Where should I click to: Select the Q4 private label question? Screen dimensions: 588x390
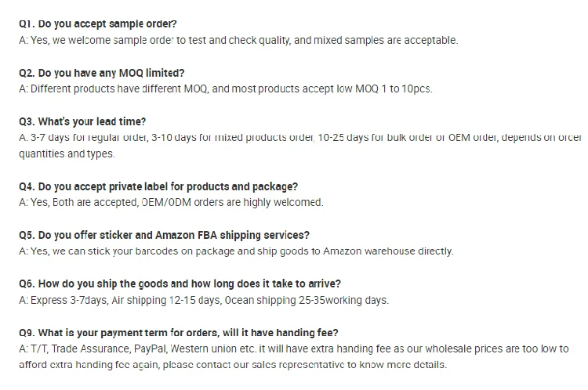coord(158,186)
